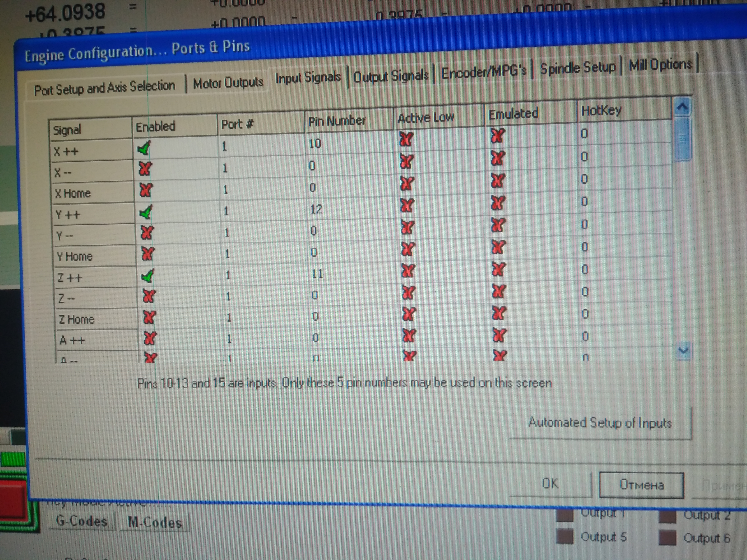The height and width of the screenshot is (560, 747).
Task: Toggle Z++ Enabled green checkmark
Action: pyautogui.click(x=148, y=276)
